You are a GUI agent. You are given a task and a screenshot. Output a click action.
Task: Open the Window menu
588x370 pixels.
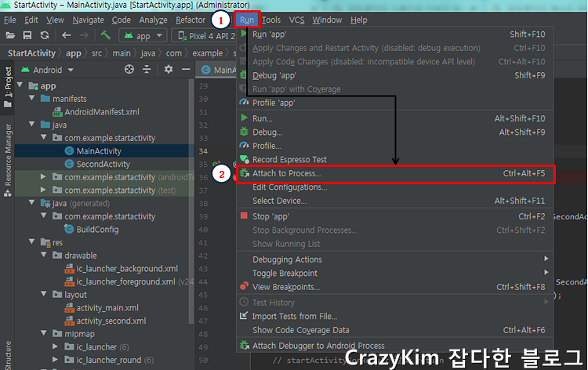tap(327, 20)
